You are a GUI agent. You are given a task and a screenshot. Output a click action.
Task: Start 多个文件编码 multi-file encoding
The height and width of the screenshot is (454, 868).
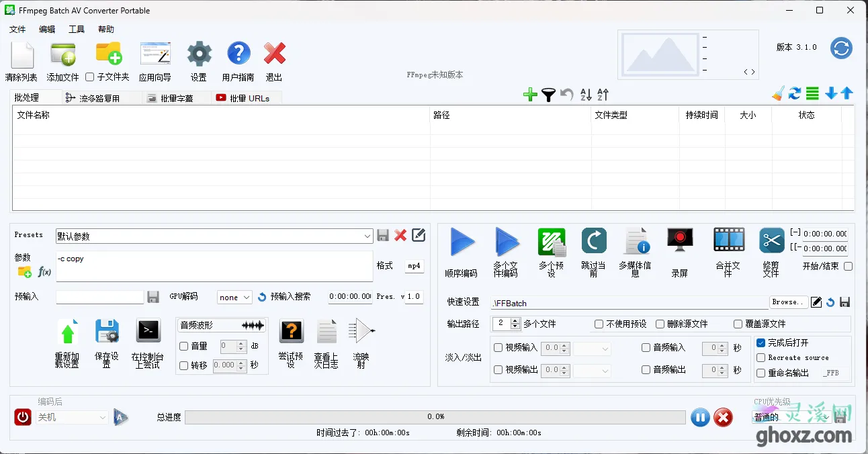(x=507, y=242)
